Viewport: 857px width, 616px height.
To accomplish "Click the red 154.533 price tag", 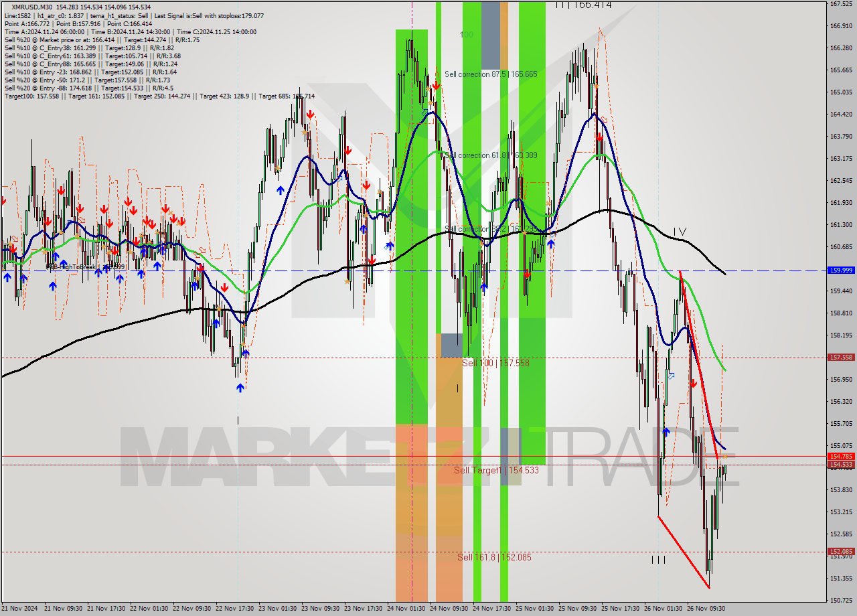I will point(841,464).
